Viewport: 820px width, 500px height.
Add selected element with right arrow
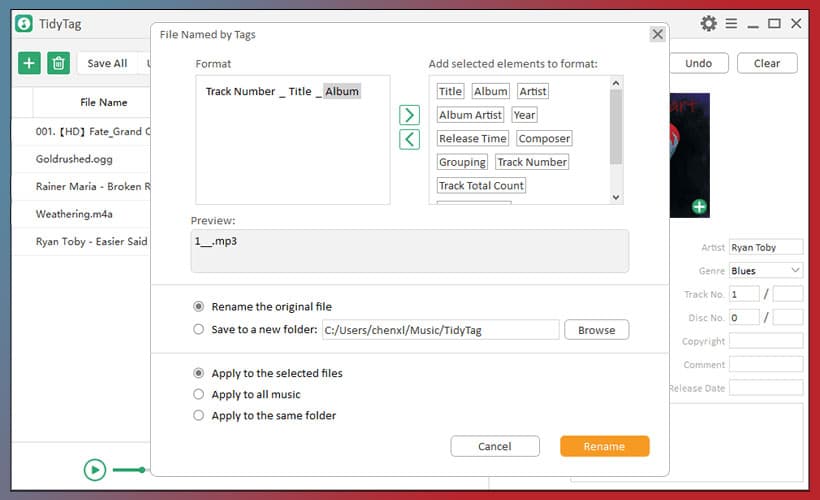(409, 115)
